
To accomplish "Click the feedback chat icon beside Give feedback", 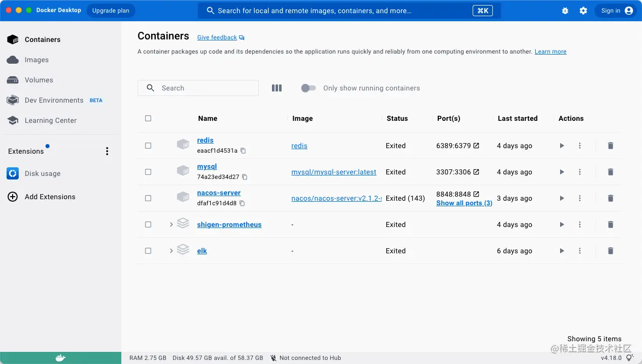I will (x=242, y=38).
